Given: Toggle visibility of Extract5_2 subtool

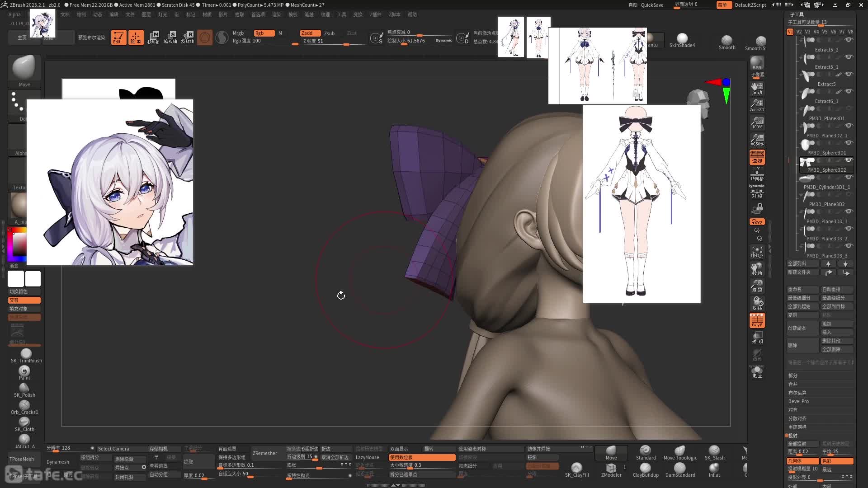Looking at the screenshot, I should click(x=849, y=40).
